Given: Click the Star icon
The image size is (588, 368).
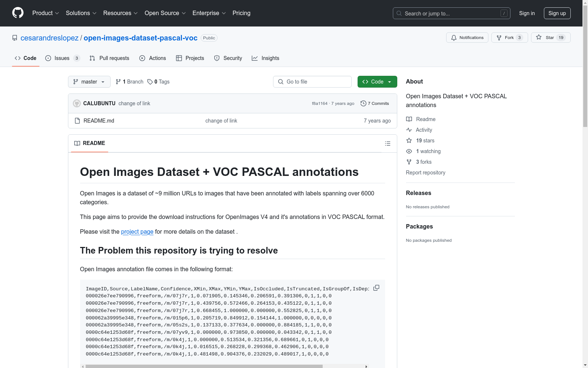Looking at the screenshot, I should 539,37.
